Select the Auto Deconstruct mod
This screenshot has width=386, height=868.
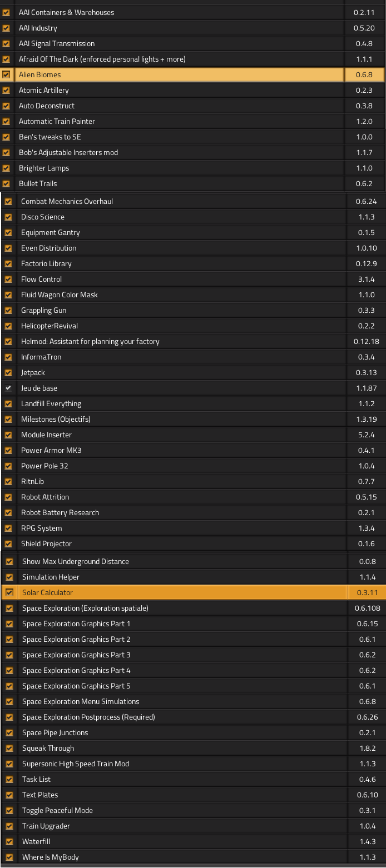179,106
